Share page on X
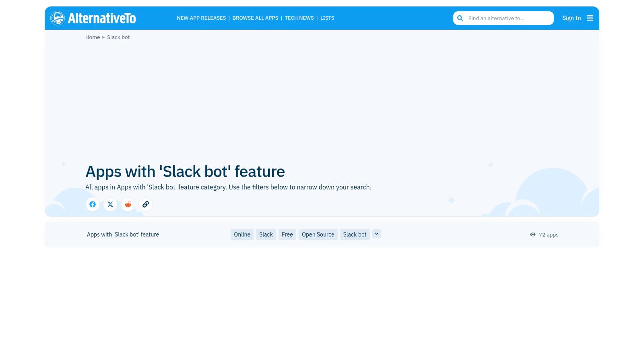The width and height of the screenshot is (644, 362). pos(110,204)
